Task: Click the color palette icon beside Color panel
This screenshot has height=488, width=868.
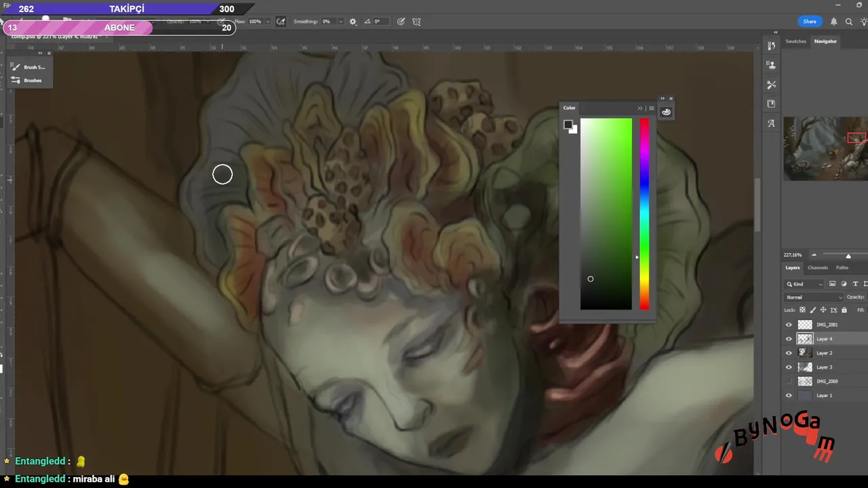Action: coord(666,112)
